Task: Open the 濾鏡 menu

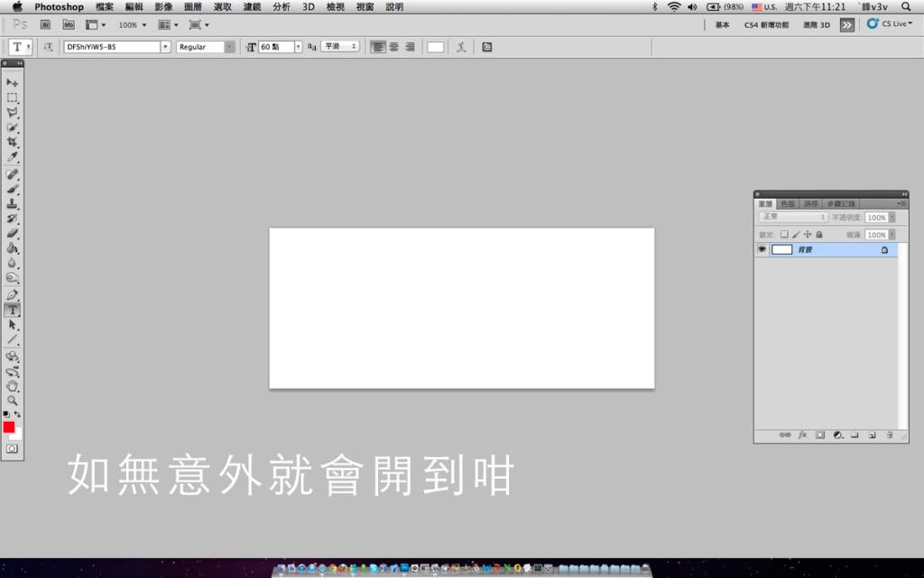Action: (252, 6)
